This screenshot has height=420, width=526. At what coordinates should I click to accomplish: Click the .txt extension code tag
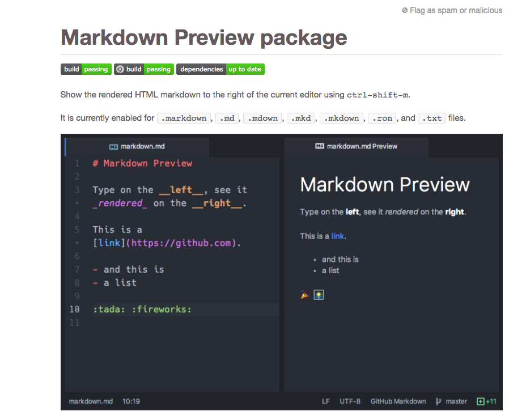(432, 118)
